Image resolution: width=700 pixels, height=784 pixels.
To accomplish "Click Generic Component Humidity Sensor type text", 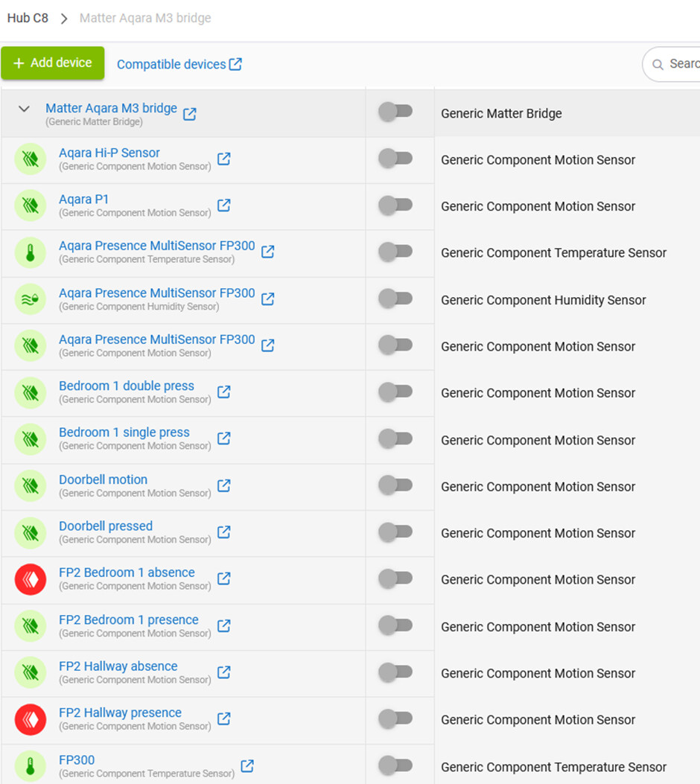I will pos(543,300).
